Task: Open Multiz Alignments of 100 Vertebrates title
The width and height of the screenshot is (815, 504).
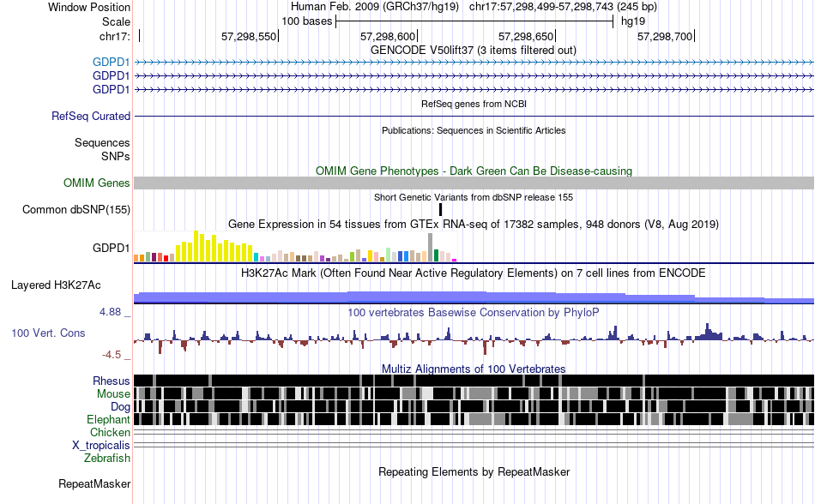Action: click(x=474, y=369)
